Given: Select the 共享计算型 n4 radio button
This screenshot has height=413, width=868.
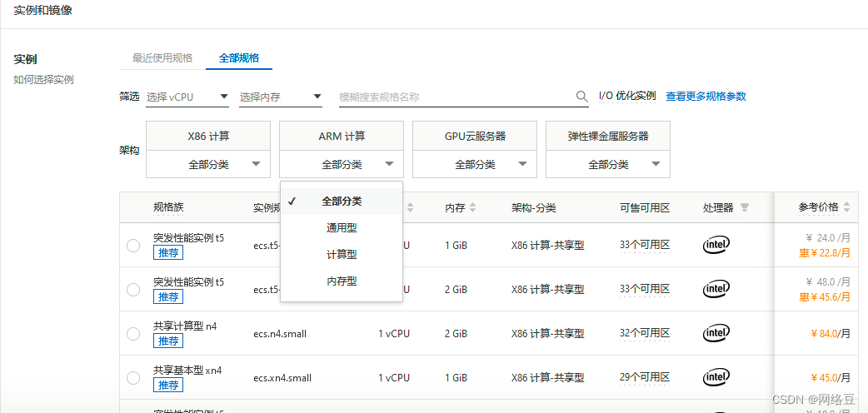Looking at the screenshot, I should point(133,333).
